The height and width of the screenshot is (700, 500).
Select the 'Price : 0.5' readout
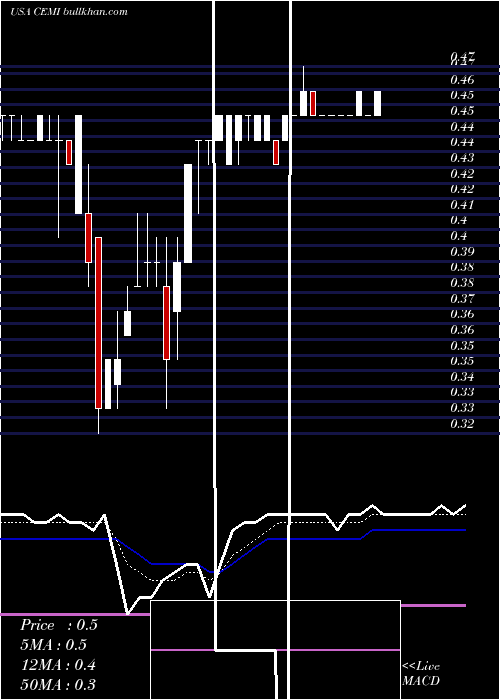(x=58, y=625)
